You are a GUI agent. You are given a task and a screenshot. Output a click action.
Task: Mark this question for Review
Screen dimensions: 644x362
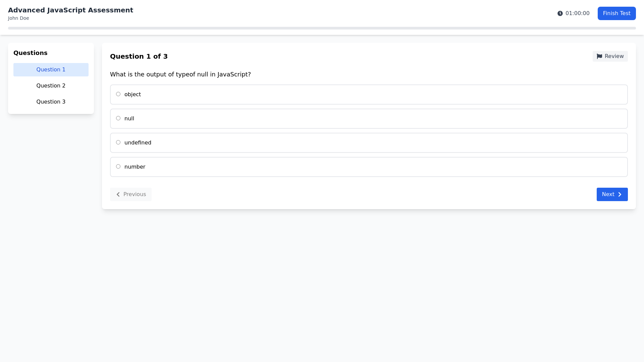point(610,56)
